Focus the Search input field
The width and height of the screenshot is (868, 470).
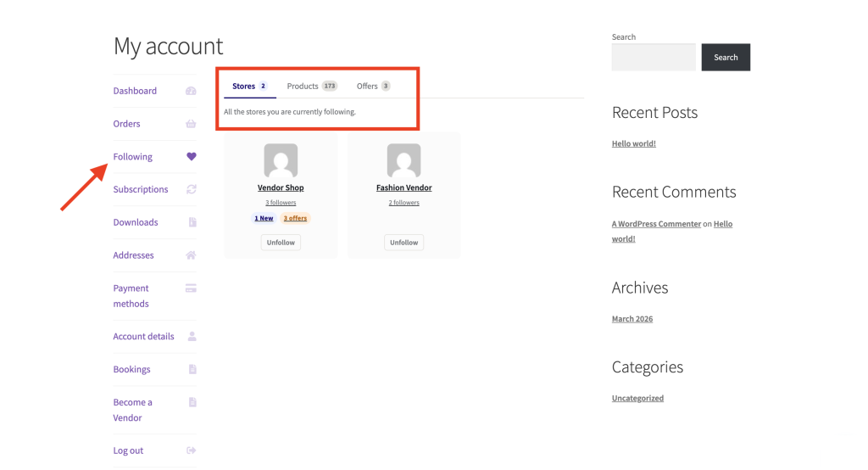tap(654, 57)
